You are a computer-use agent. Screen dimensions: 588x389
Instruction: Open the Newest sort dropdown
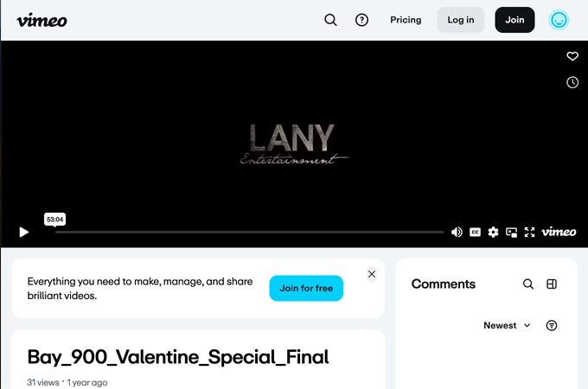507,325
